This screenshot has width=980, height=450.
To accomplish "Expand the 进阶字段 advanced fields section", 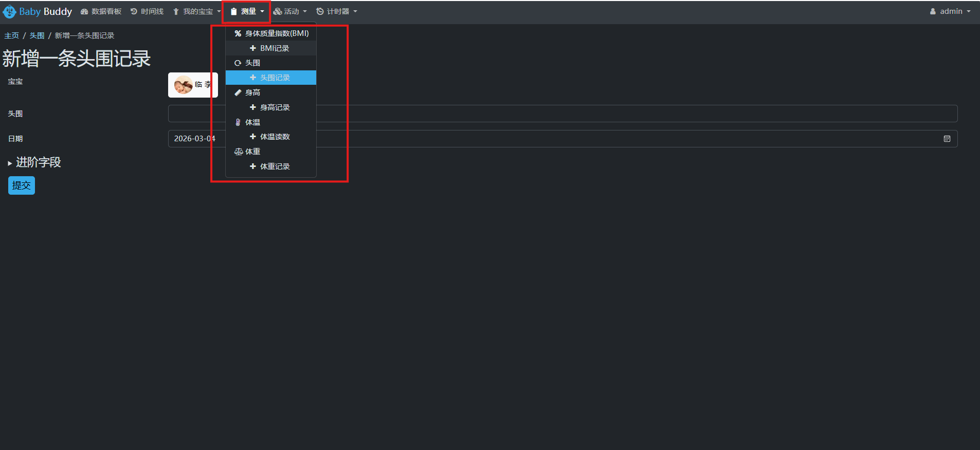I will (x=34, y=162).
